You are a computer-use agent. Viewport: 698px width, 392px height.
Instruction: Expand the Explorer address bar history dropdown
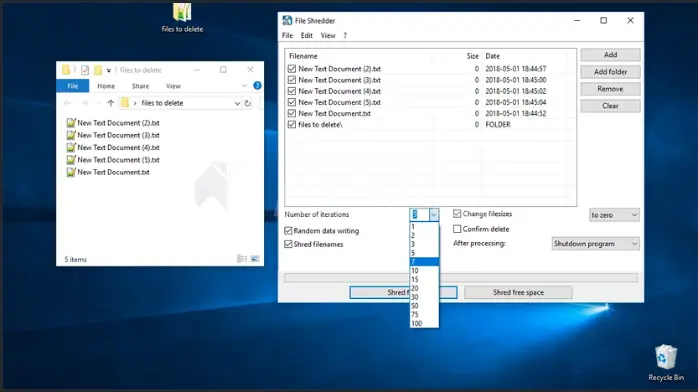[x=237, y=103]
